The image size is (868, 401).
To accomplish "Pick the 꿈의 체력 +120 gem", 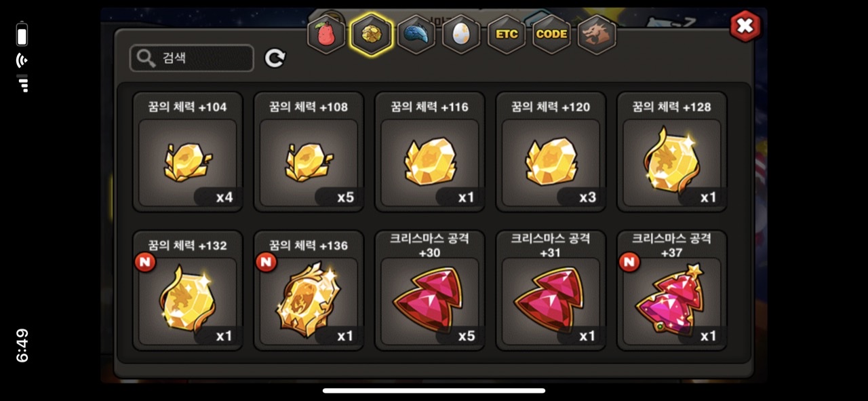I will tap(551, 152).
